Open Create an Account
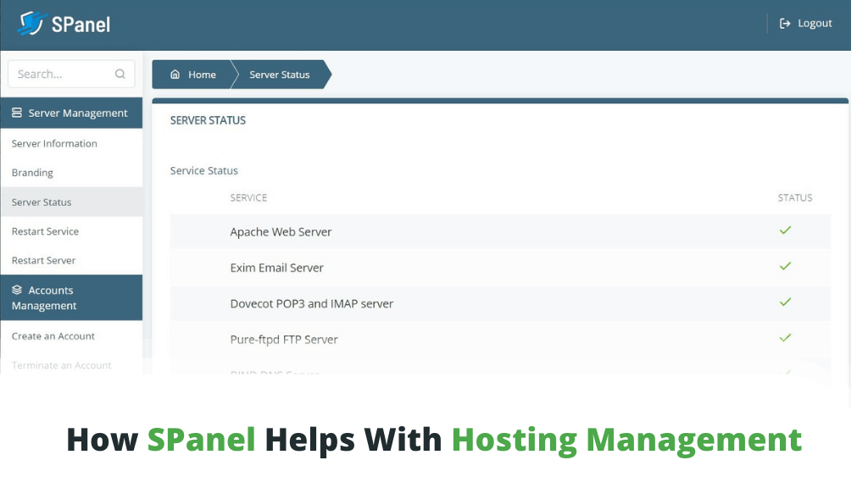This screenshot has width=868, height=488. coord(53,336)
